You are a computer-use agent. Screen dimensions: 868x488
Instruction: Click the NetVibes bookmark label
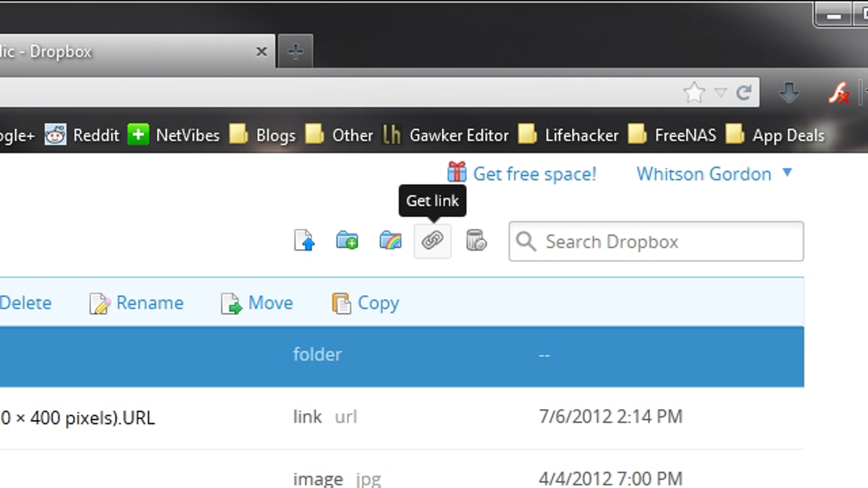coord(188,135)
